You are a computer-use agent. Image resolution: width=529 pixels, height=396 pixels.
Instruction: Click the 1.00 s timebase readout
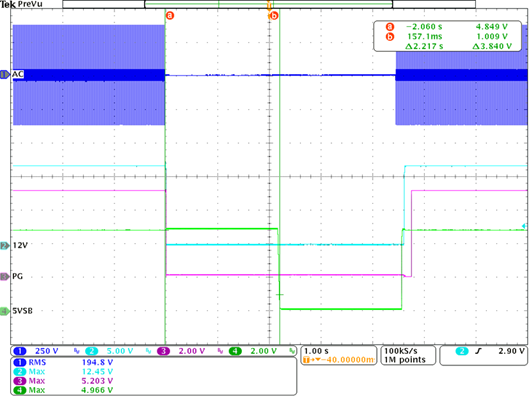[316, 351]
